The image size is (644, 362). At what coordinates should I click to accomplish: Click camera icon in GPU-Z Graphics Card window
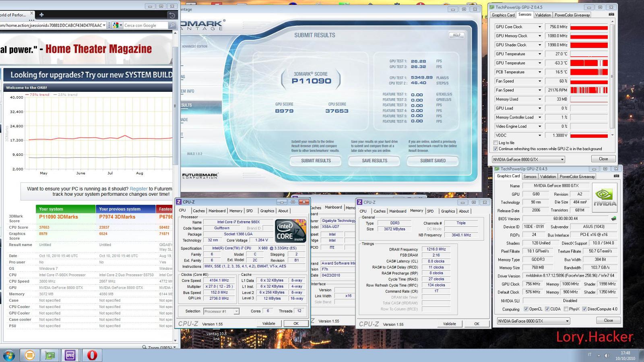click(616, 176)
